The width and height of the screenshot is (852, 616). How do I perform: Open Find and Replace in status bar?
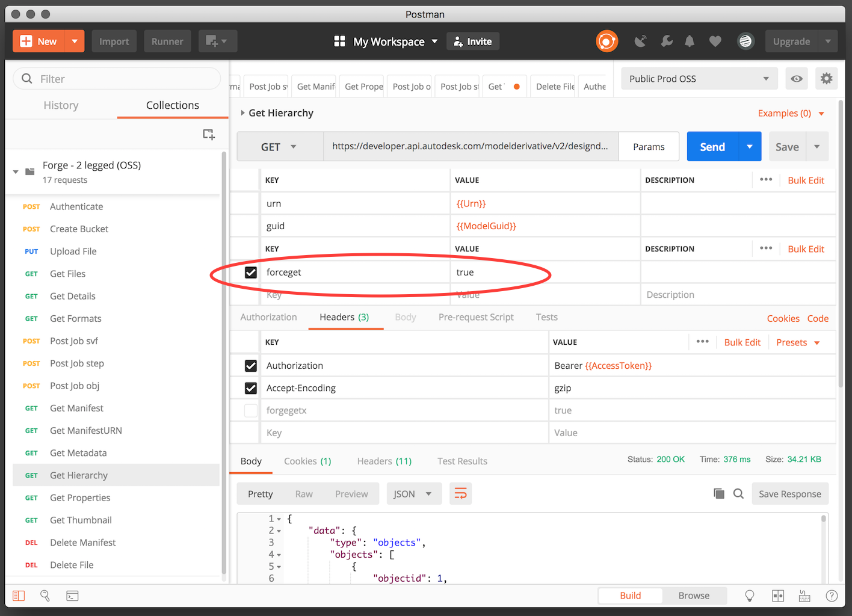click(45, 596)
